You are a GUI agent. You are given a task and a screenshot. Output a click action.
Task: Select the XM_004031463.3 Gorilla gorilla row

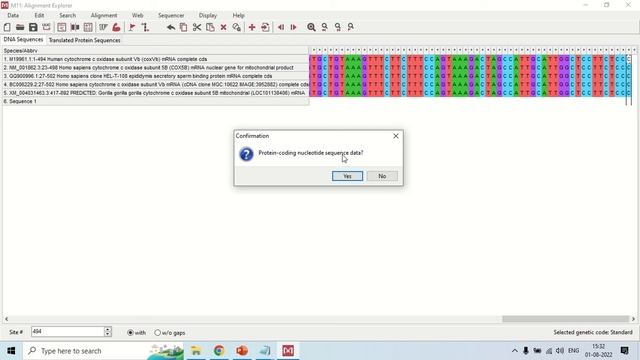coord(156,93)
